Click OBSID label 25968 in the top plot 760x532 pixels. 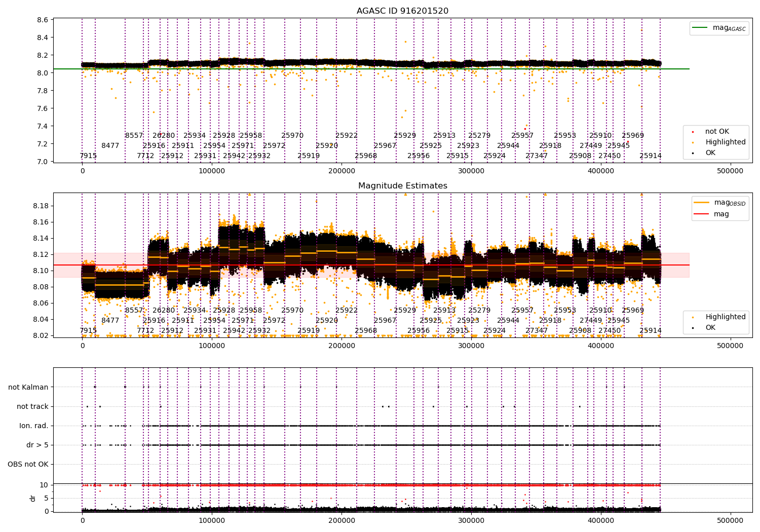pos(366,156)
